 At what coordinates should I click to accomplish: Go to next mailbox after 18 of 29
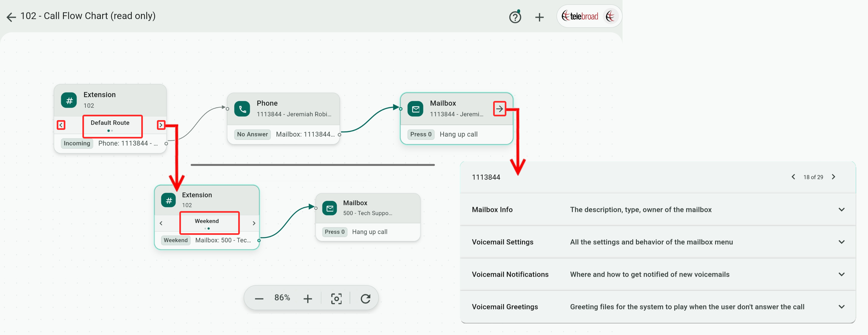(833, 177)
